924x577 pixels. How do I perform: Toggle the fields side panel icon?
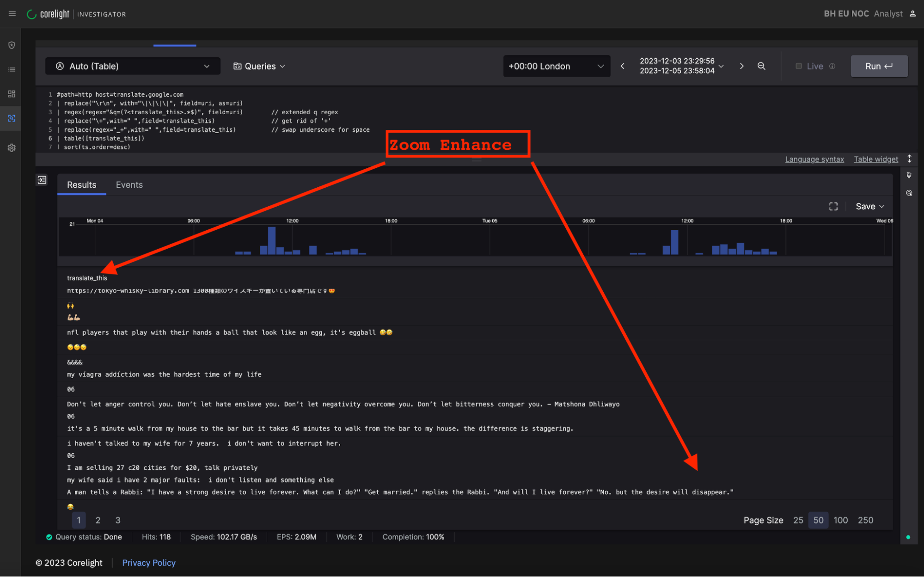(42, 180)
